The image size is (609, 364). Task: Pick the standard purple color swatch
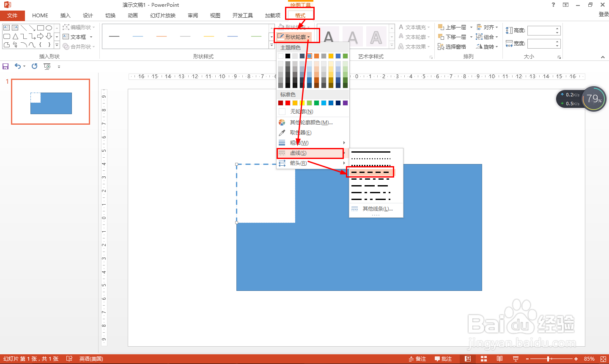click(346, 103)
